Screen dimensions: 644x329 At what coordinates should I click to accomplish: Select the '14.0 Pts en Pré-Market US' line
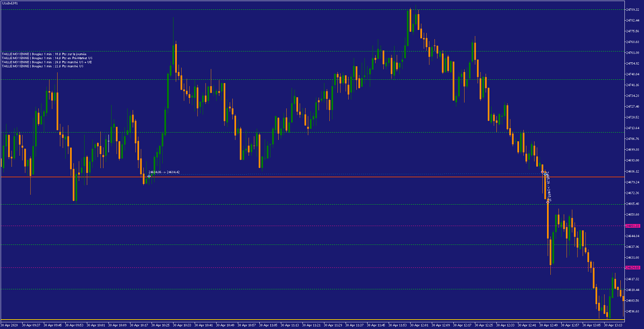coord(47,58)
